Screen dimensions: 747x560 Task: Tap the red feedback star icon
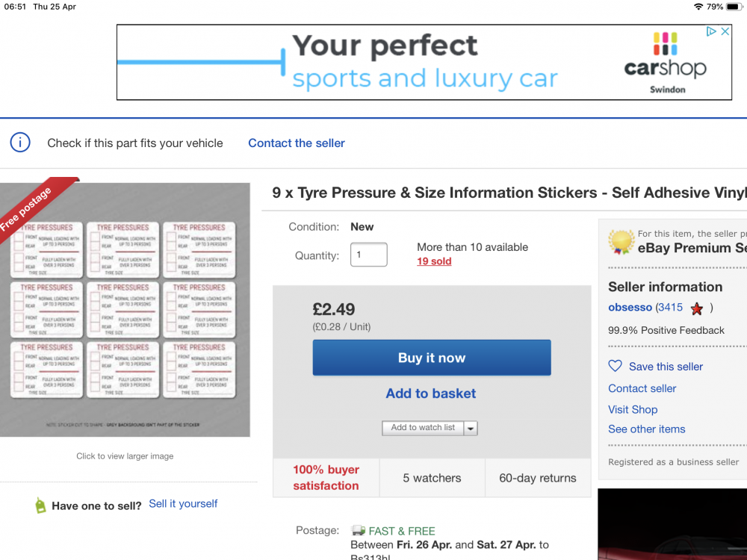696,308
